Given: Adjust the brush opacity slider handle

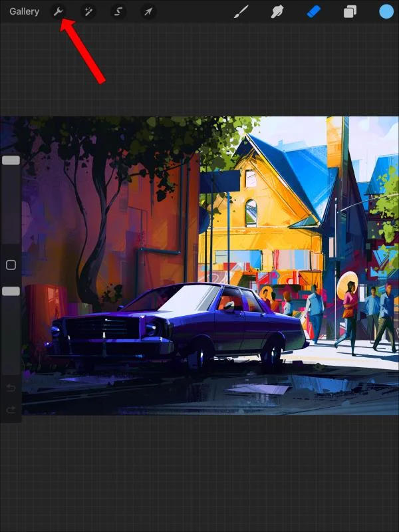Looking at the screenshot, I should (x=11, y=291).
